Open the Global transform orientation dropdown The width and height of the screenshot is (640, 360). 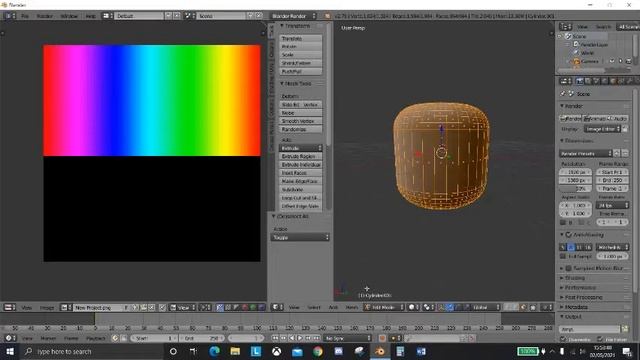(485, 307)
